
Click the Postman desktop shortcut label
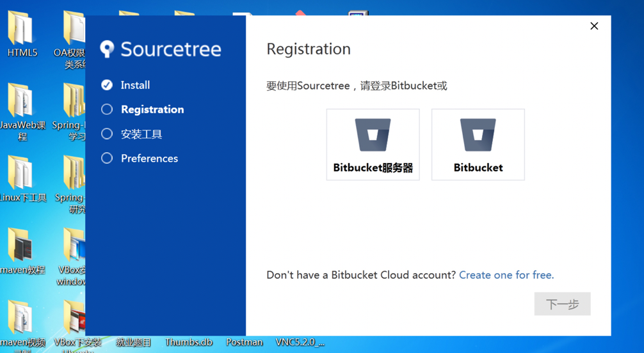(244, 342)
